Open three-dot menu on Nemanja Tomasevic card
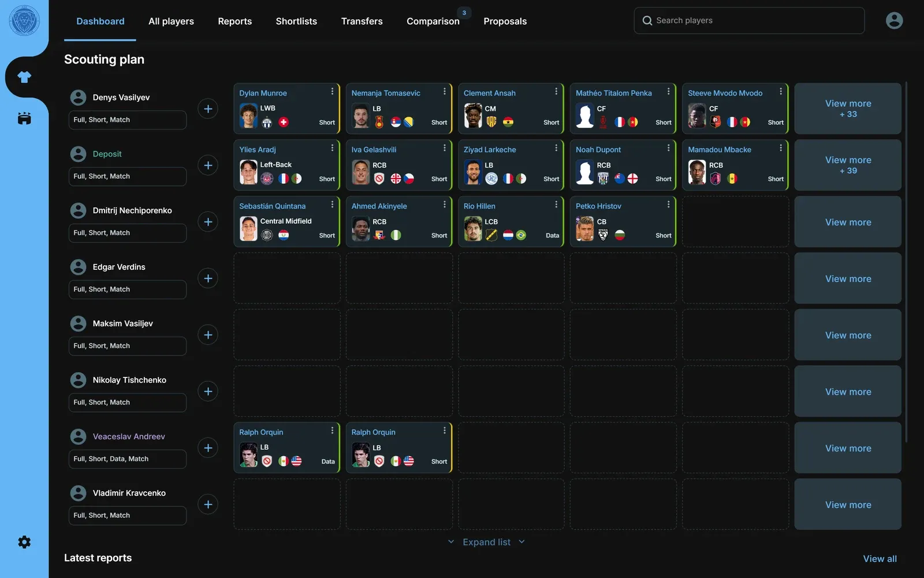 pos(444,91)
